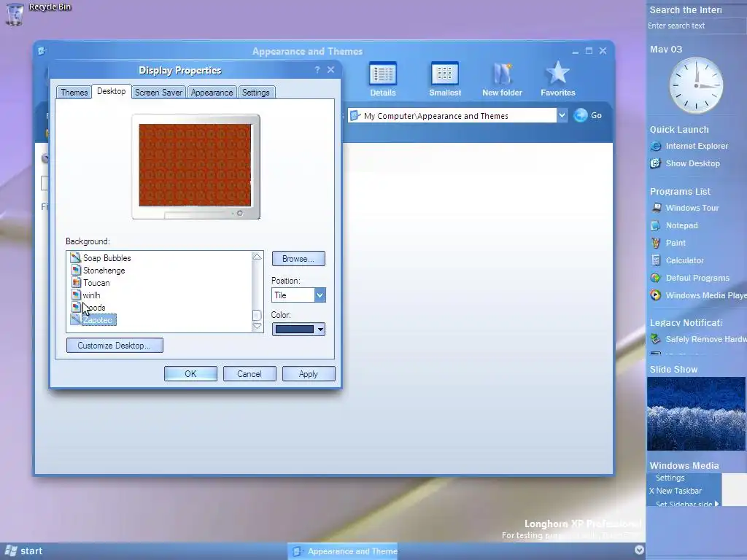Open the Color picker dropdown
747x560 pixels.
coord(320,329)
